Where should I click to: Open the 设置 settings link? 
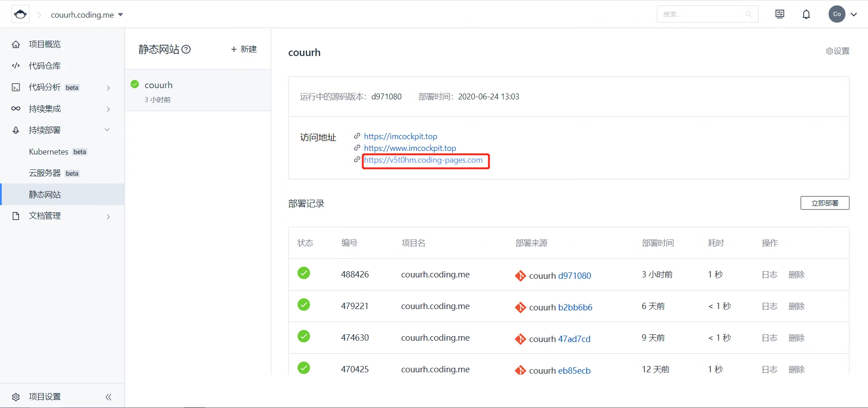(x=838, y=51)
